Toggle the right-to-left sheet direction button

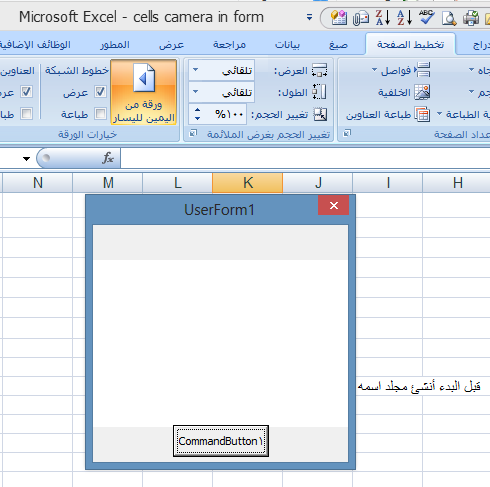(x=144, y=92)
